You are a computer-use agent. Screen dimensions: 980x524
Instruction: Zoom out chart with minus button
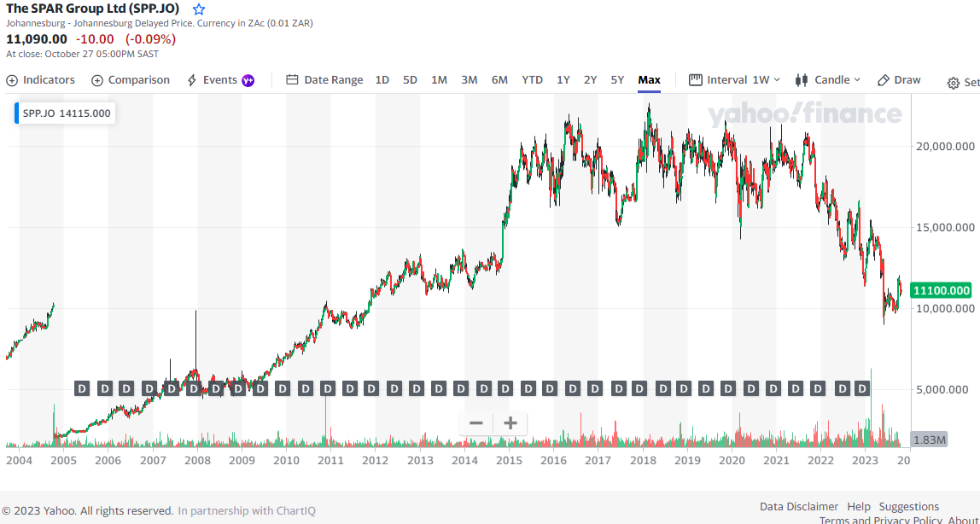tap(476, 423)
